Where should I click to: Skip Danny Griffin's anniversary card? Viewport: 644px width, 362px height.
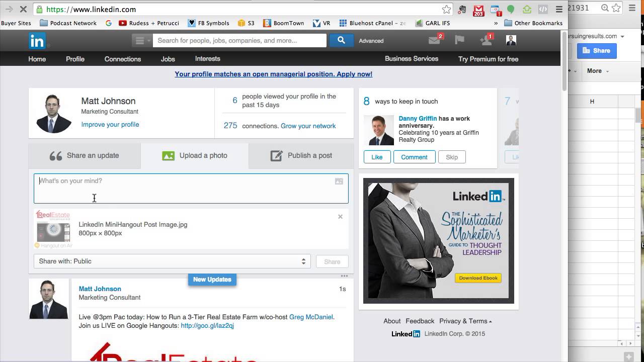(x=452, y=157)
